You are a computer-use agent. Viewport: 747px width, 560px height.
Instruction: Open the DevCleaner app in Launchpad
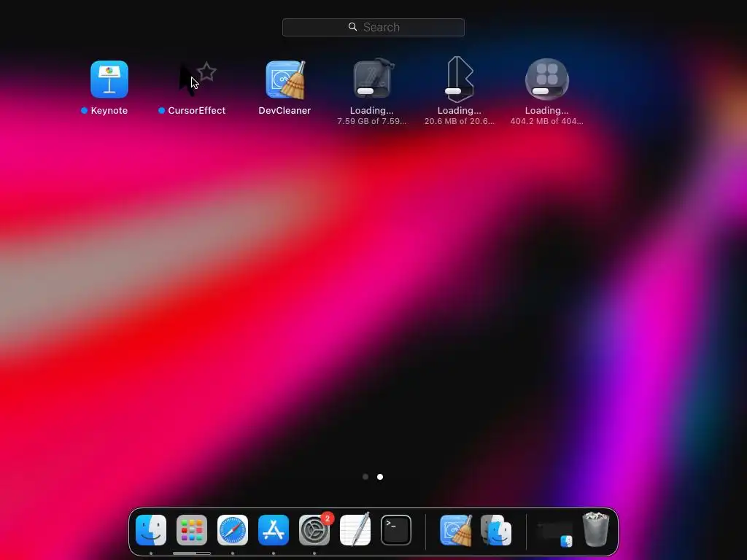pyautogui.click(x=285, y=79)
